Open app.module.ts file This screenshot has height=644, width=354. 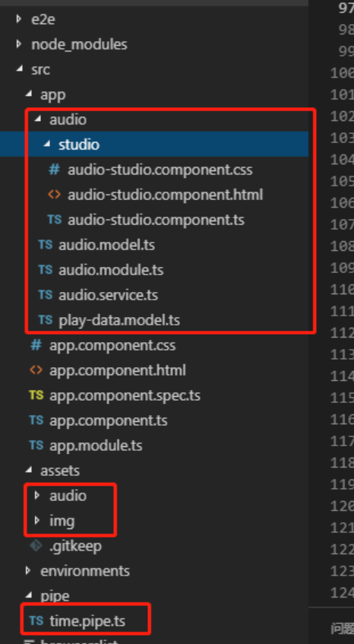(96, 446)
